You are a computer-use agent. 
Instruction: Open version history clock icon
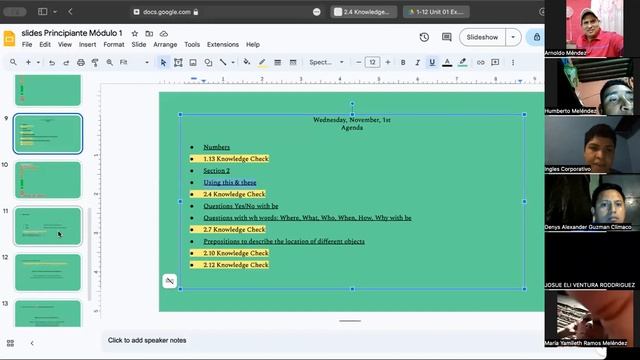(x=424, y=37)
